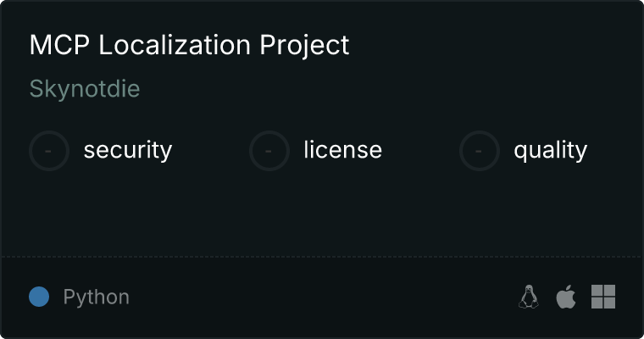Click the Windows platform icon
The image size is (644, 339).
(603, 297)
